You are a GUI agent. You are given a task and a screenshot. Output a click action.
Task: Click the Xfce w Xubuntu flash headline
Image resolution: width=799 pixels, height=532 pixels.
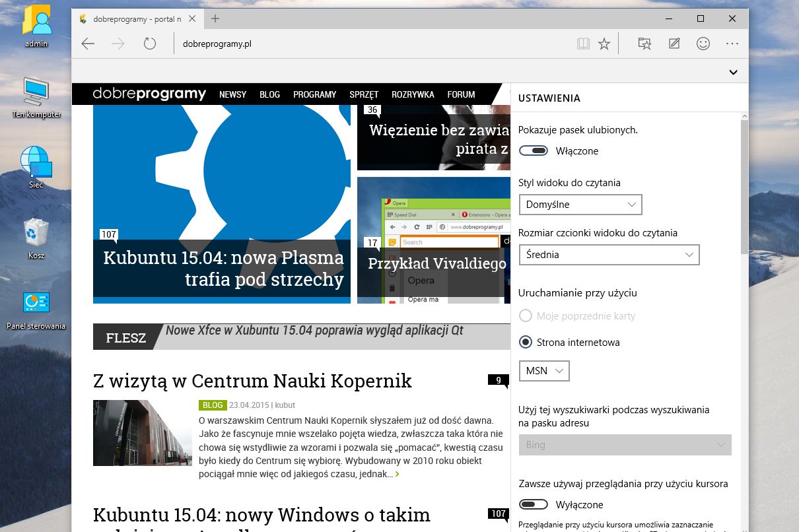click(314, 330)
